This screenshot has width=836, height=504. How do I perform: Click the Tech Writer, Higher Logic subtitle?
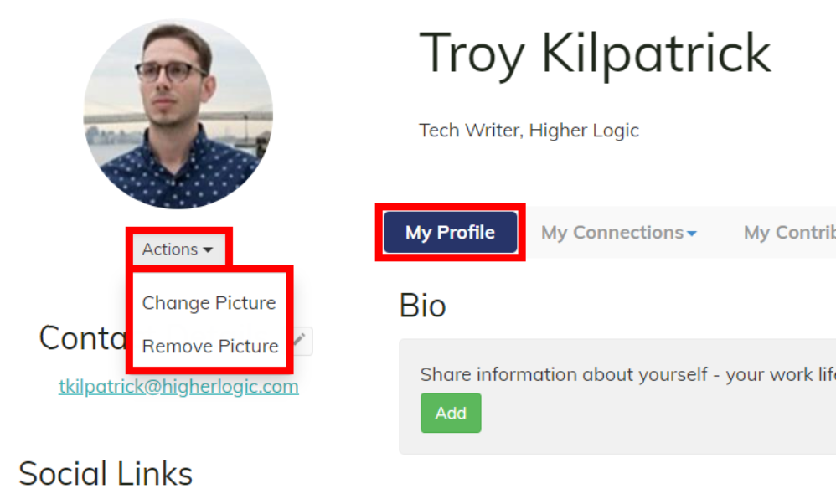(x=529, y=131)
